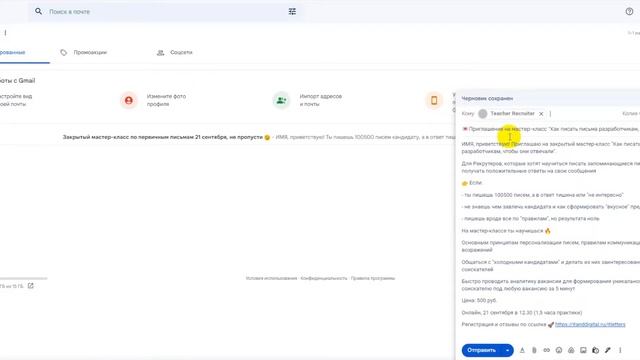Open more compose options three dots
640x360 pixels.
point(620,350)
